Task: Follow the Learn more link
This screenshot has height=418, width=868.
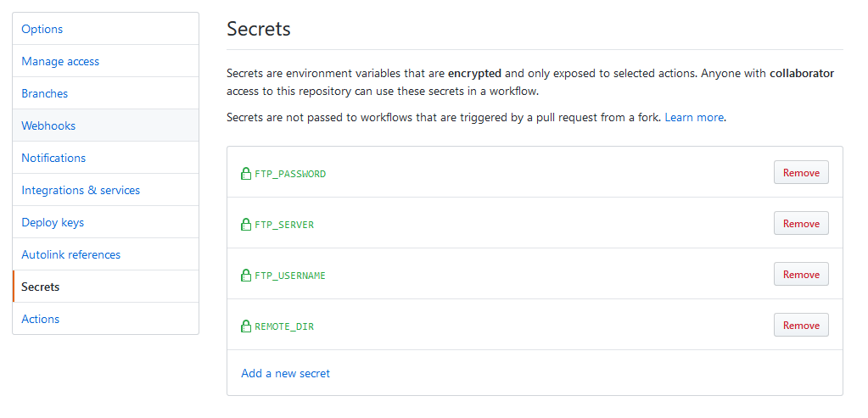Action: click(693, 117)
